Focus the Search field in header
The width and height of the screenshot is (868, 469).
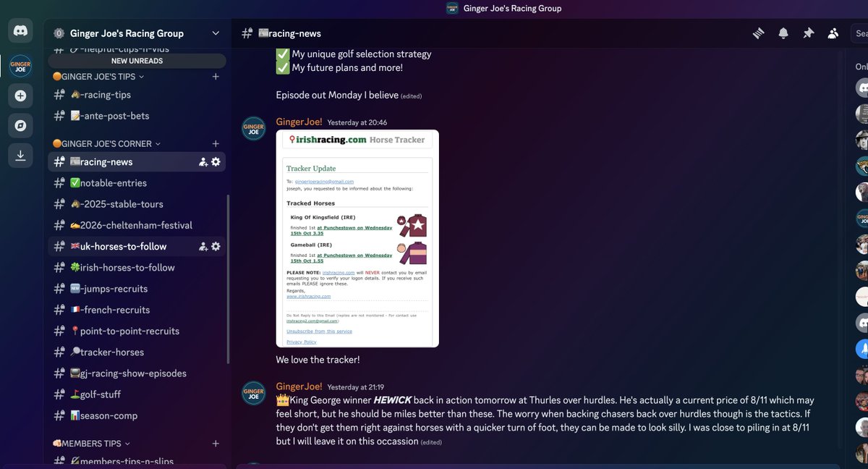pyautogui.click(x=860, y=33)
